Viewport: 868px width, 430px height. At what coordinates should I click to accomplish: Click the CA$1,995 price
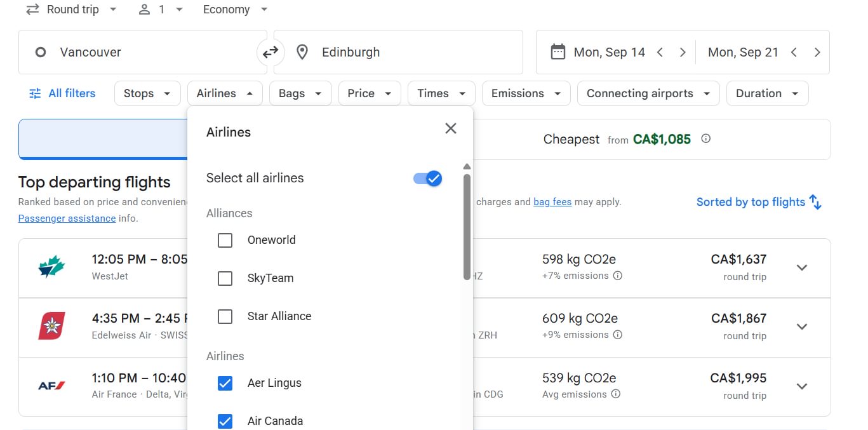(x=738, y=378)
